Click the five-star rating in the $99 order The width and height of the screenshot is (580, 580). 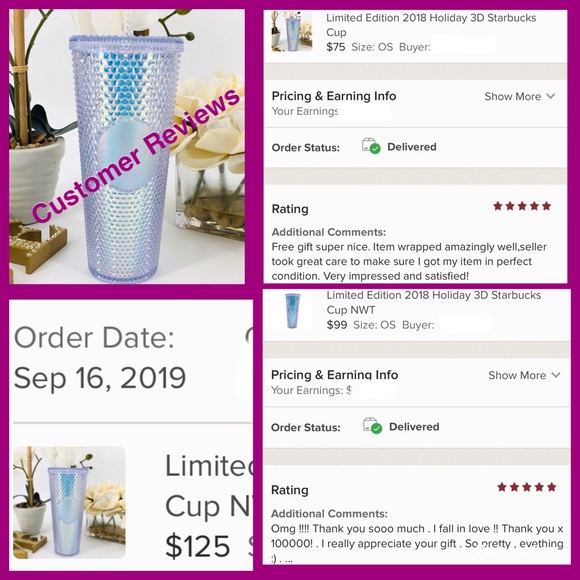coord(527,487)
